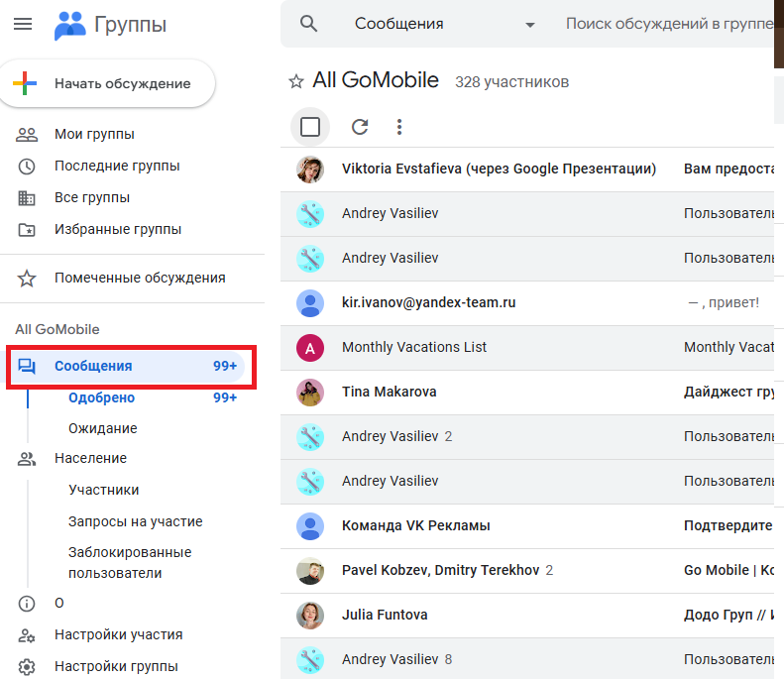Click the search magnifier icon

pos(309,24)
